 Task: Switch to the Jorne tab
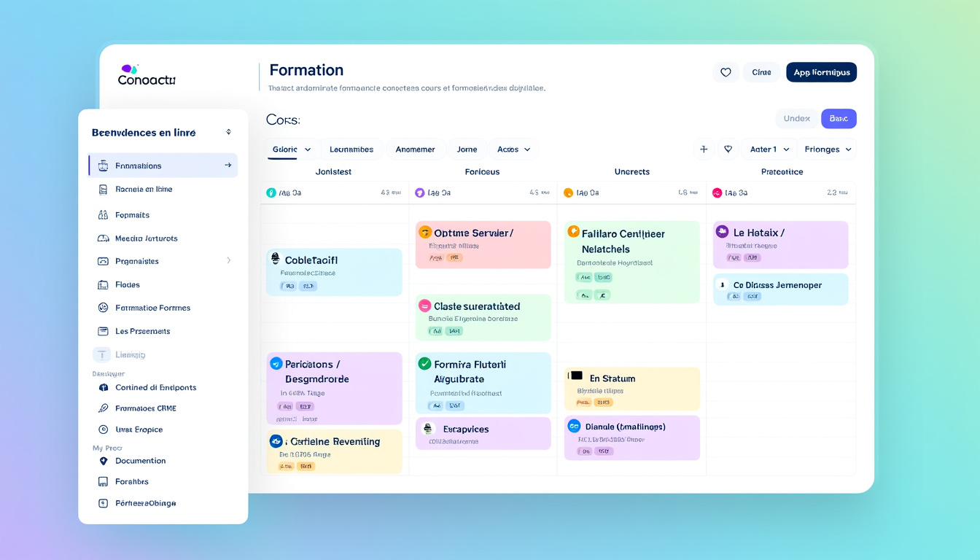467,149
